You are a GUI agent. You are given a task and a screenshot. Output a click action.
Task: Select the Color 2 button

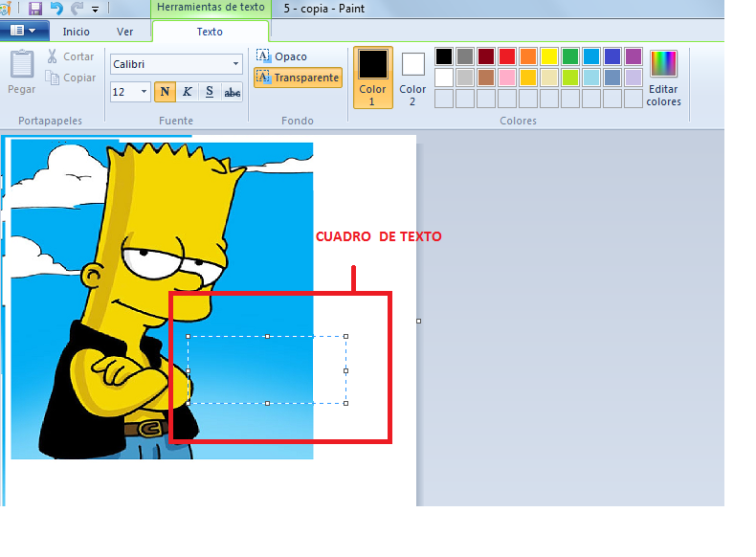pyautogui.click(x=412, y=78)
